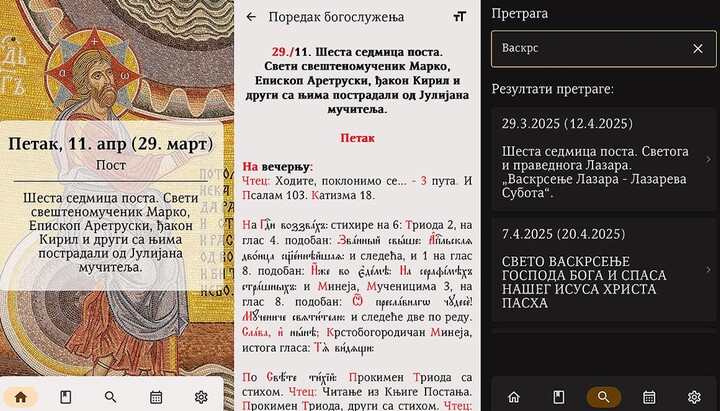Click the Пост label on the day card

click(111, 165)
